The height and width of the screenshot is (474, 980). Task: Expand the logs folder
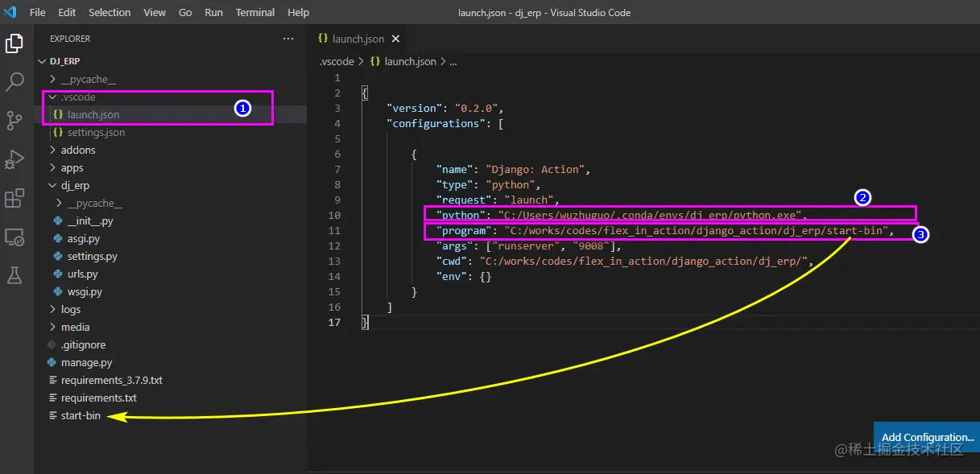coord(71,309)
